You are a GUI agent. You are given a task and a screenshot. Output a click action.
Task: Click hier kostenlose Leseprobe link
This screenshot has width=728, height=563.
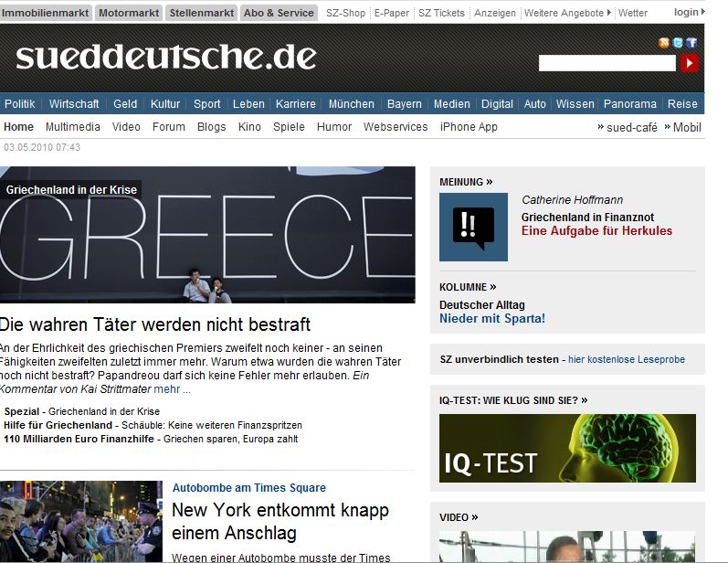click(x=627, y=359)
